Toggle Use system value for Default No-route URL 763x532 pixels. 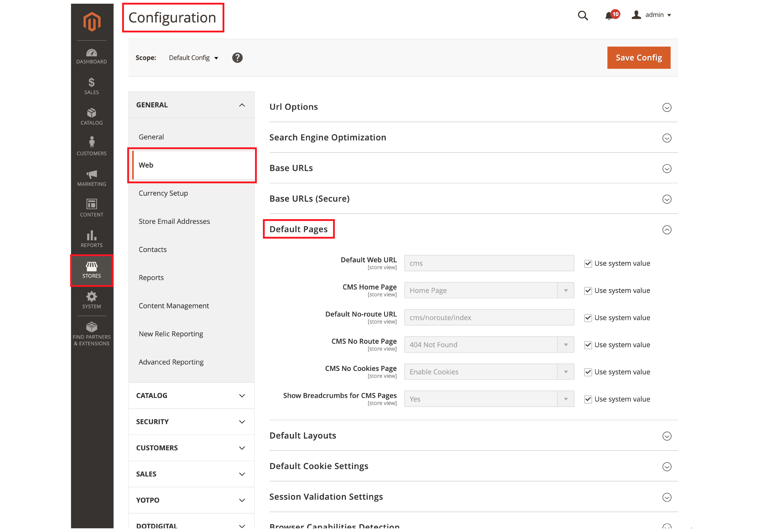tap(587, 318)
